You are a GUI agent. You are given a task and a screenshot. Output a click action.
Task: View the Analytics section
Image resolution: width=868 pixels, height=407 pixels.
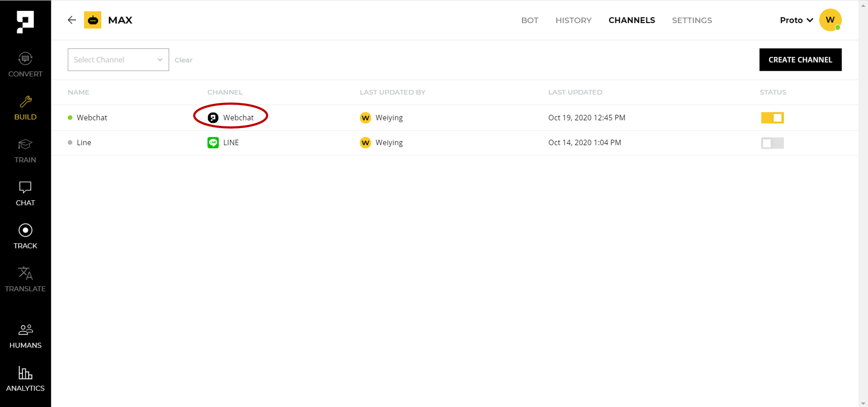[x=25, y=379]
